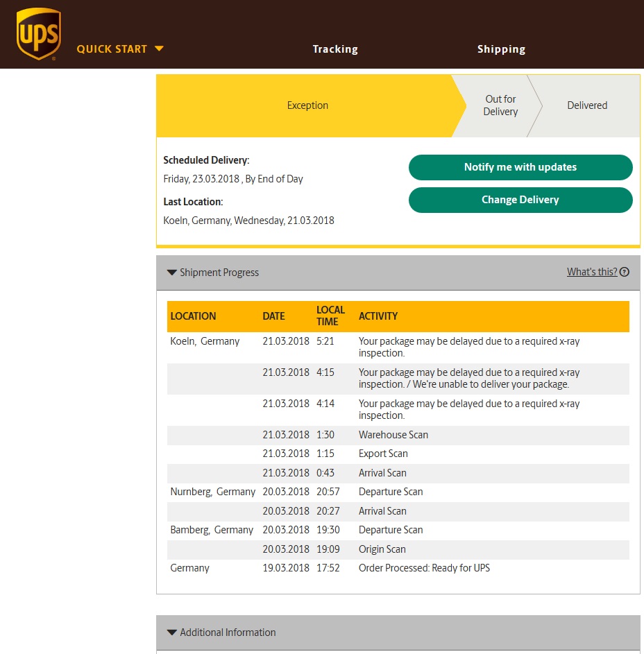Image resolution: width=644 pixels, height=654 pixels.
Task: Click the Additional Information heading text
Action: tap(228, 633)
